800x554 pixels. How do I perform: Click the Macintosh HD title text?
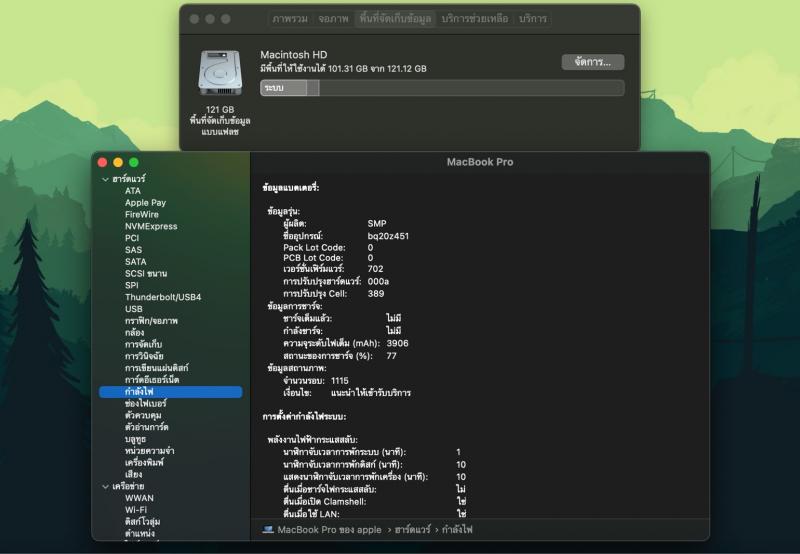pos(294,55)
